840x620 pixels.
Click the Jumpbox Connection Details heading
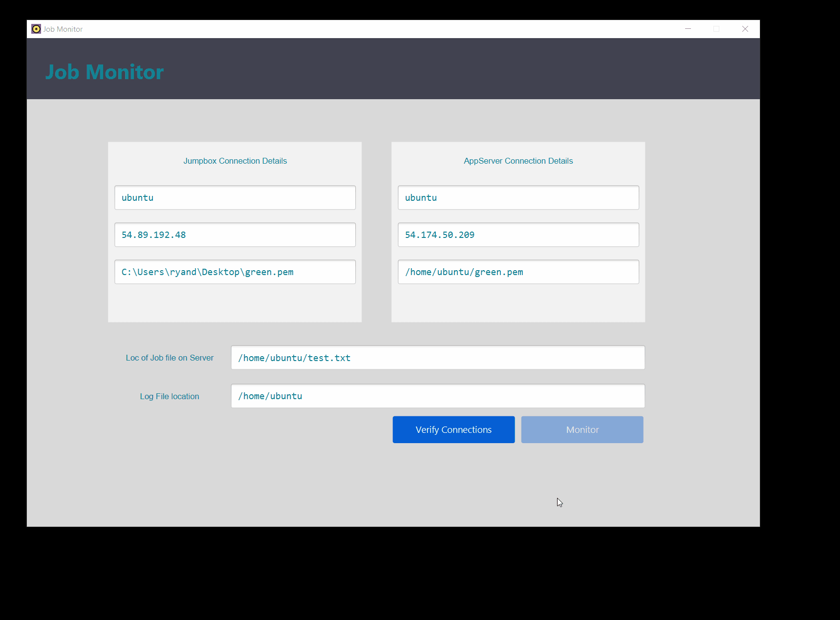pyautogui.click(x=235, y=161)
